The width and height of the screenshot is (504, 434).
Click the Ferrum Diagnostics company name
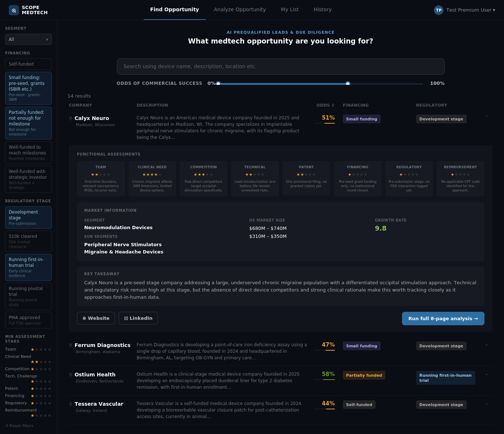tap(102, 345)
